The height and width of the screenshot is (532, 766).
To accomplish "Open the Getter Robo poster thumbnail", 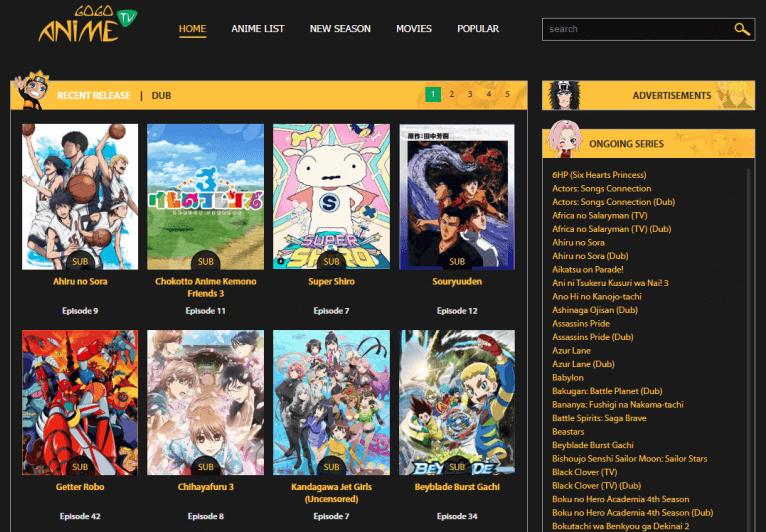I will click(x=80, y=402).
